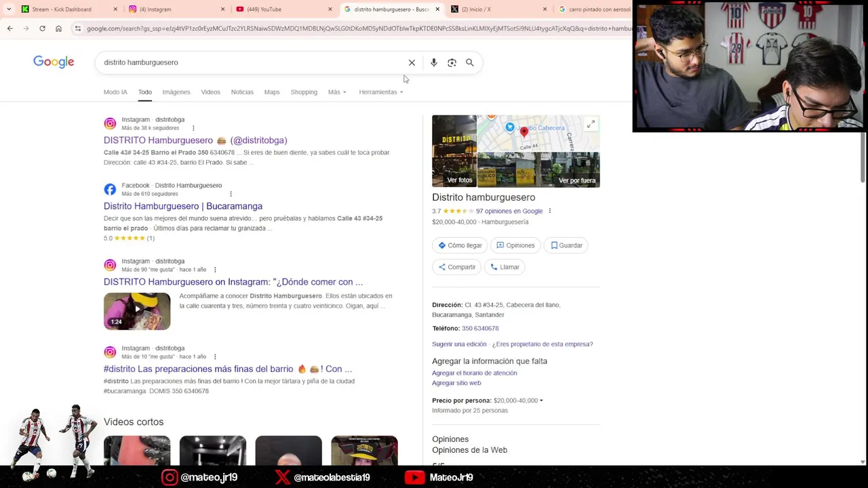Open the Google logo home link
Image resolution: width=868 pixels, height=488 pixels.
[x=54, y=62]
